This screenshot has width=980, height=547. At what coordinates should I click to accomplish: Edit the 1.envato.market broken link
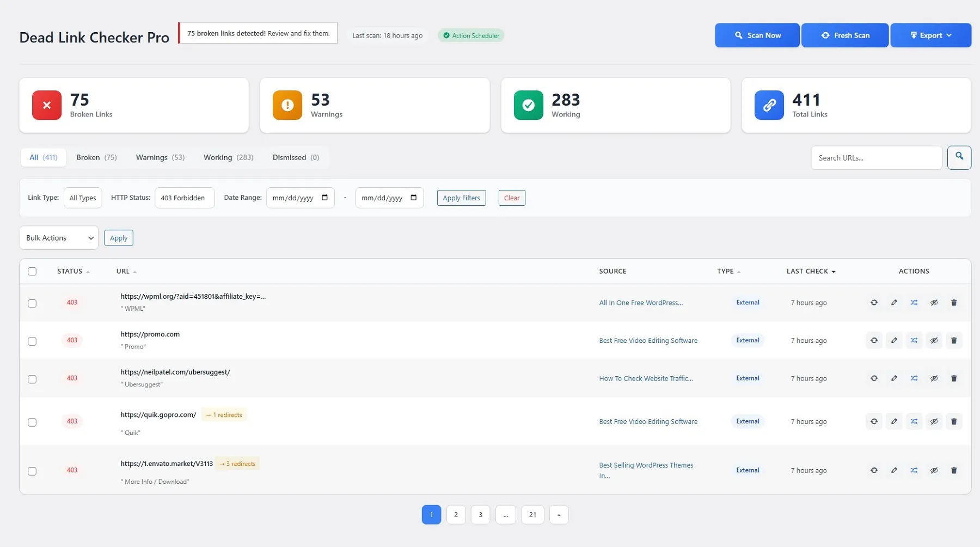[894, 470]
